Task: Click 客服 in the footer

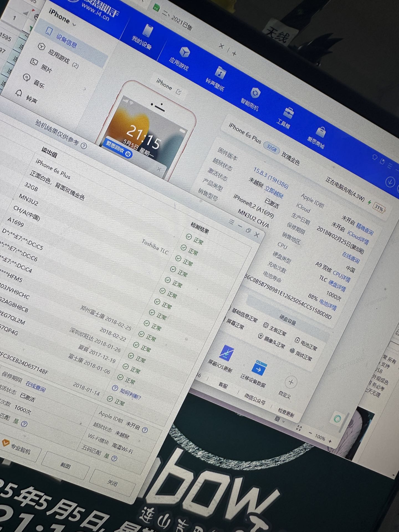Action: 223,385
